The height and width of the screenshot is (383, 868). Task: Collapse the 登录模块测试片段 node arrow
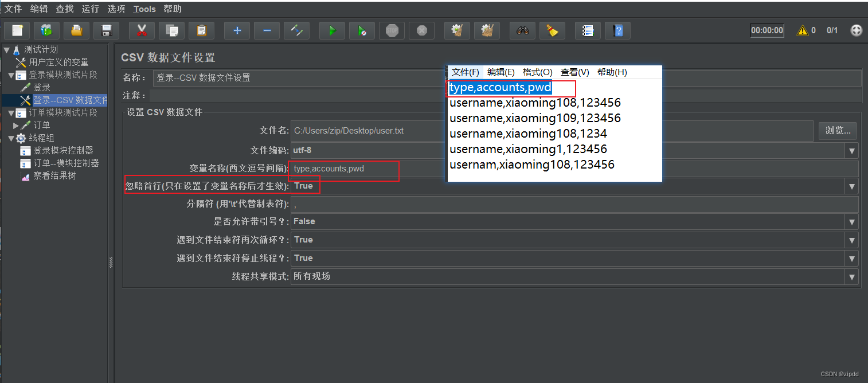click(x=11, y=75)
